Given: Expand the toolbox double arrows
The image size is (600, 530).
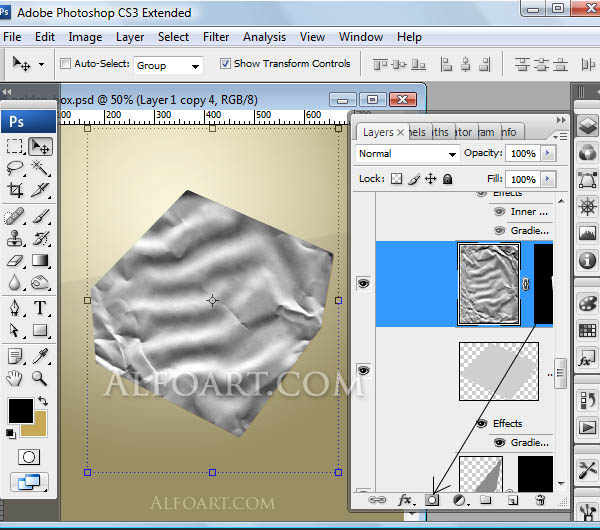Looking at the screenshot, I should pos(7,92).
